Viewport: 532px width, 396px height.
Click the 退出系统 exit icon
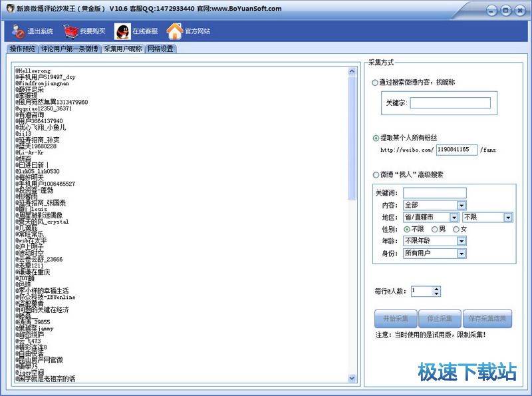(17, 31)
